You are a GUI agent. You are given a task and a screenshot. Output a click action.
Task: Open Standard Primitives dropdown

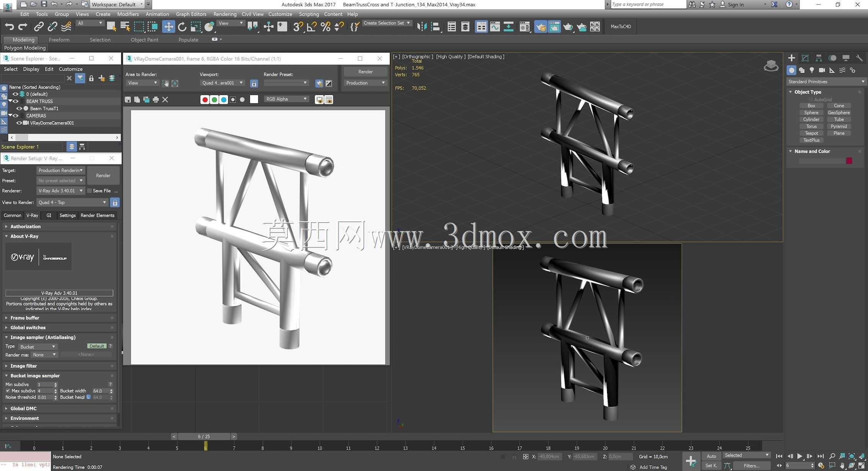(x=826, y=81)
